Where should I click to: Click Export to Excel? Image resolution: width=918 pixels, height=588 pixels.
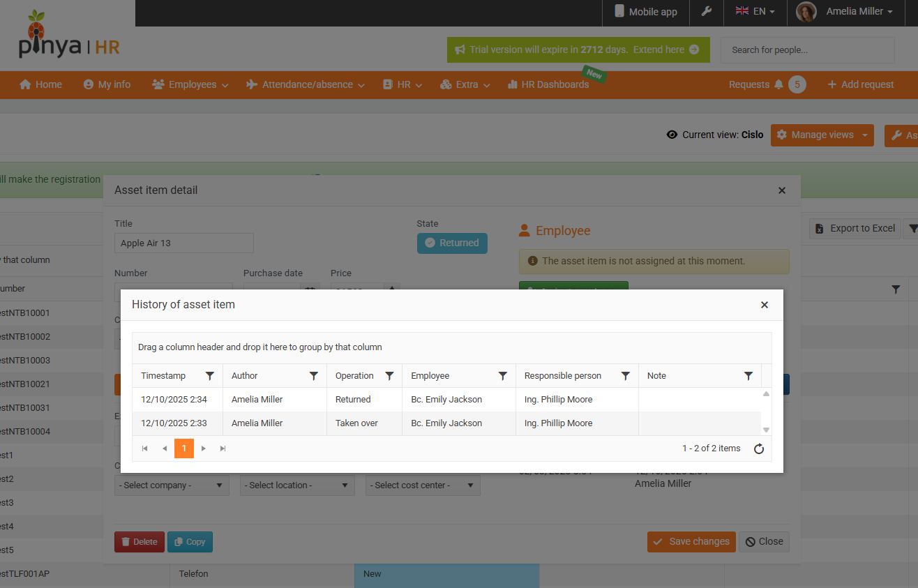[855, 228]
